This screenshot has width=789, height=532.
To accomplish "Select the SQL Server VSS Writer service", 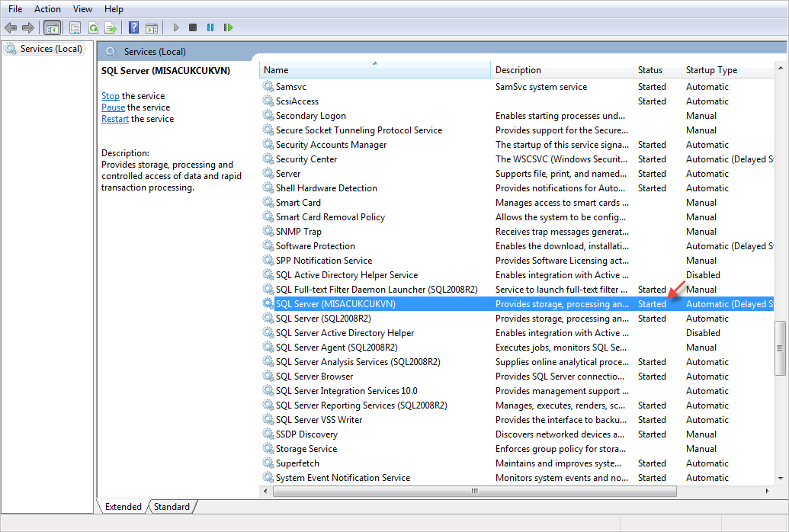I will (x=319, y=420).
